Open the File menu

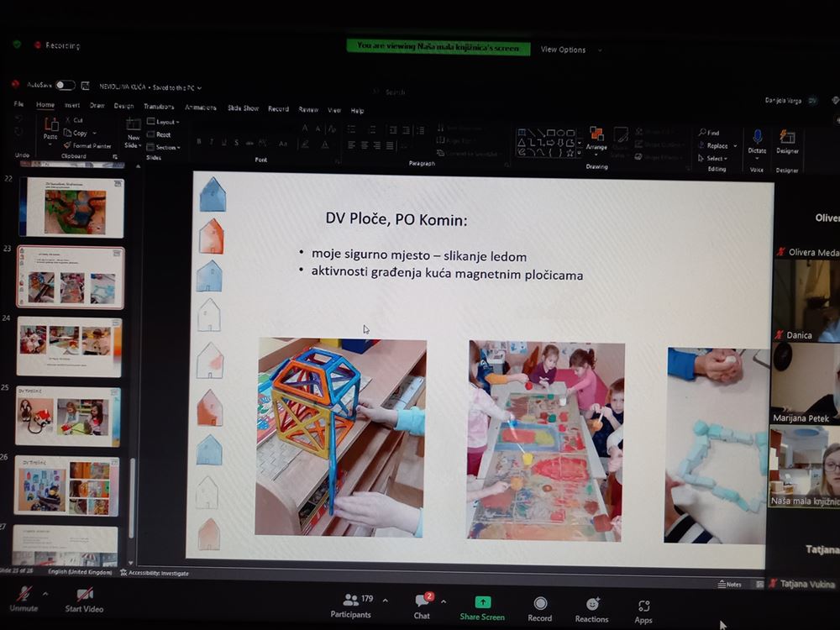tap(18, 103)
